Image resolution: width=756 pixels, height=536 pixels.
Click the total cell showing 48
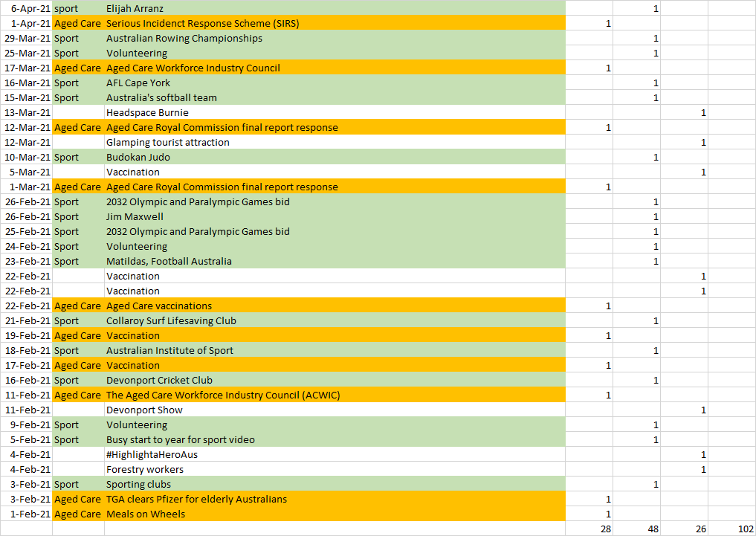pos(637,529)
